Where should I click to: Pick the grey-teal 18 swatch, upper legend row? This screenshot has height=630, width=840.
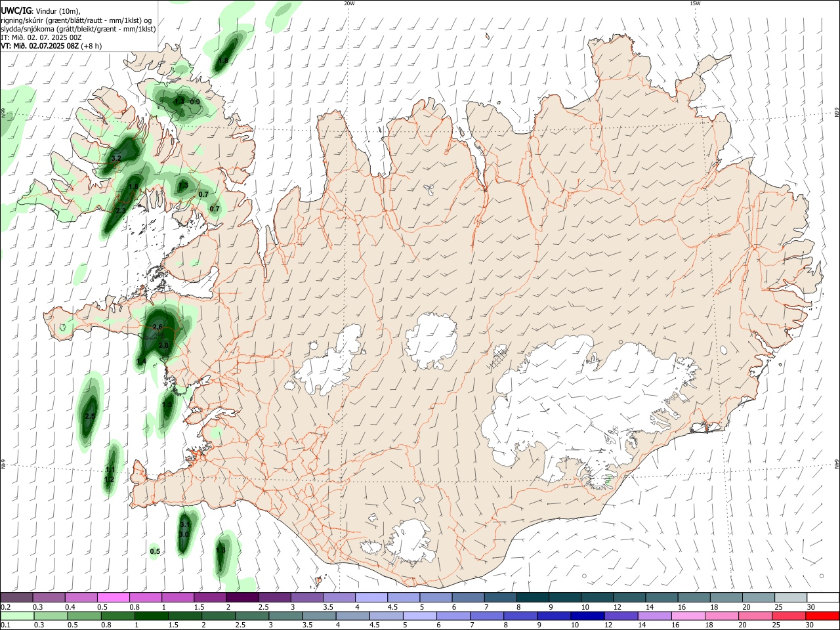pos(726,597)
